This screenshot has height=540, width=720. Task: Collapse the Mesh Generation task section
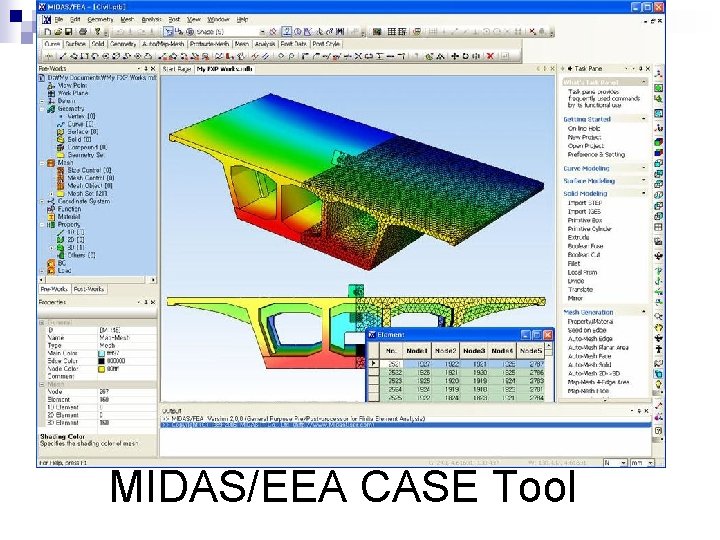(643, 312)
